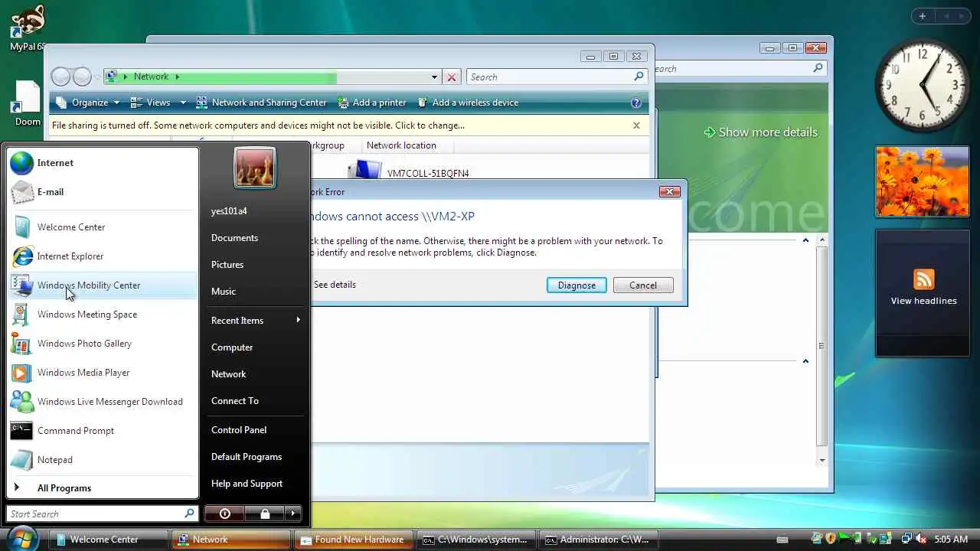Launch Welcome Center from Start menu list
This screenshot has height=551, width=980.
tap(102, 227)
